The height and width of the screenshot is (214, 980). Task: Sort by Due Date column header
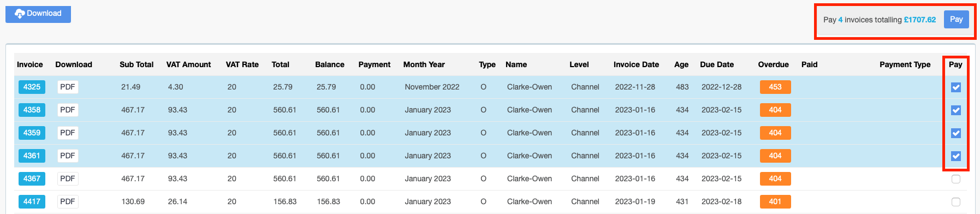[x=717, y=64]
